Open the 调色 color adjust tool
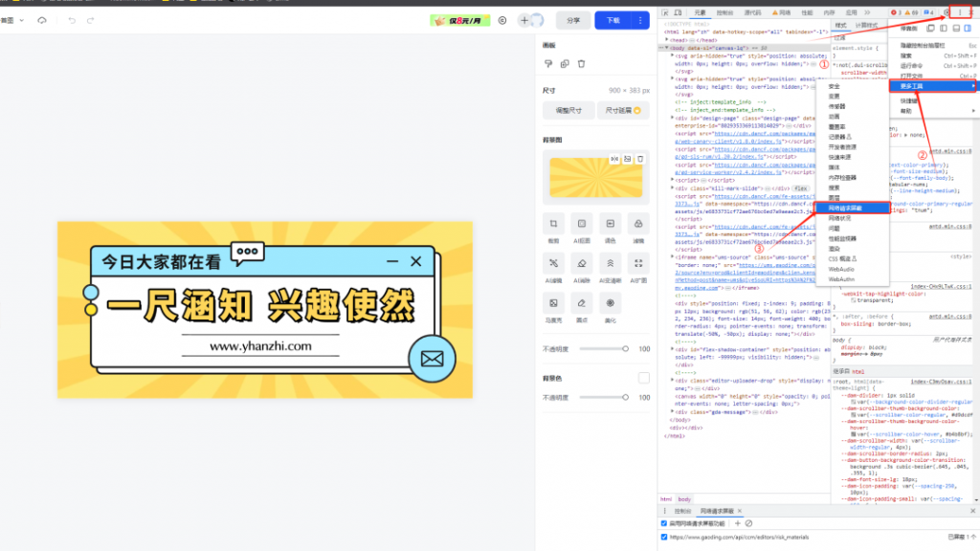 pos(610,224)
